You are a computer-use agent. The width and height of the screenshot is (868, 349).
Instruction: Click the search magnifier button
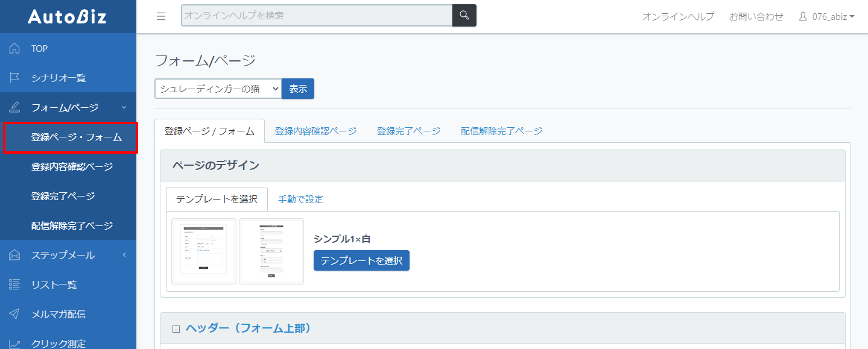[464, 16]
